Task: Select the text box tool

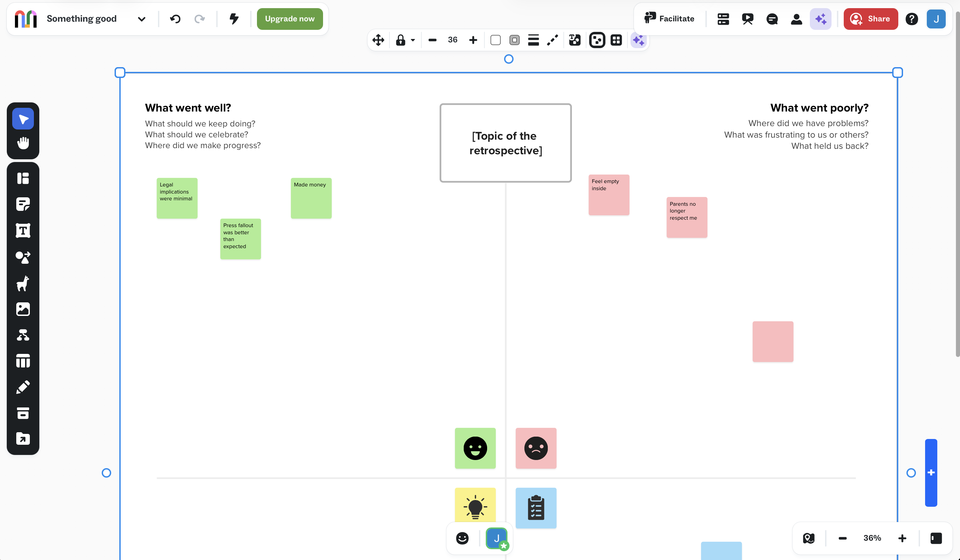Action: 23,231
